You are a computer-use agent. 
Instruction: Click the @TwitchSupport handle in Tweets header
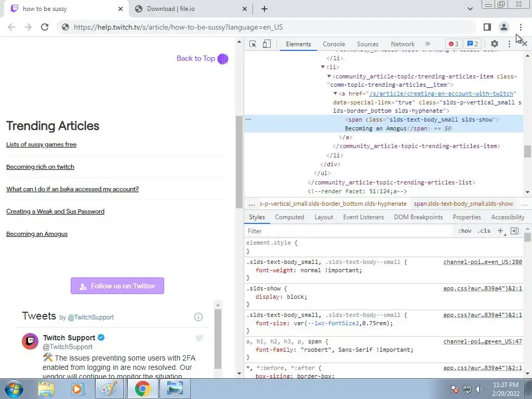pyautogui.click(x=91, y=317)
